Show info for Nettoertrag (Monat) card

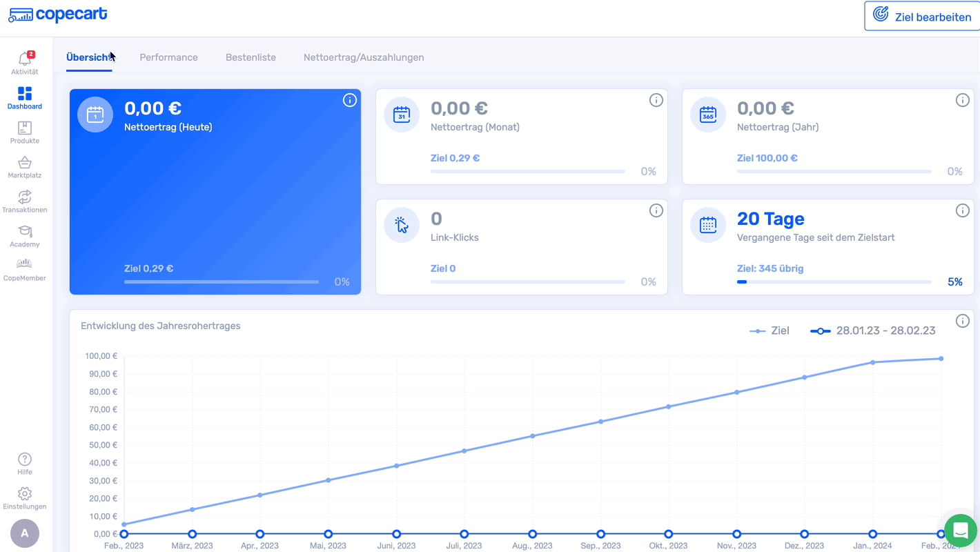point(656,101)
